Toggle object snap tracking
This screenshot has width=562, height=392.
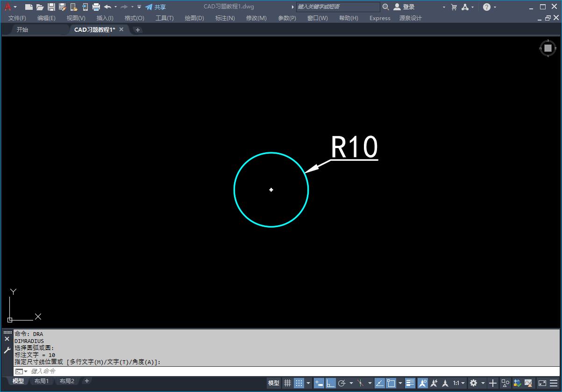coord(379,383)
